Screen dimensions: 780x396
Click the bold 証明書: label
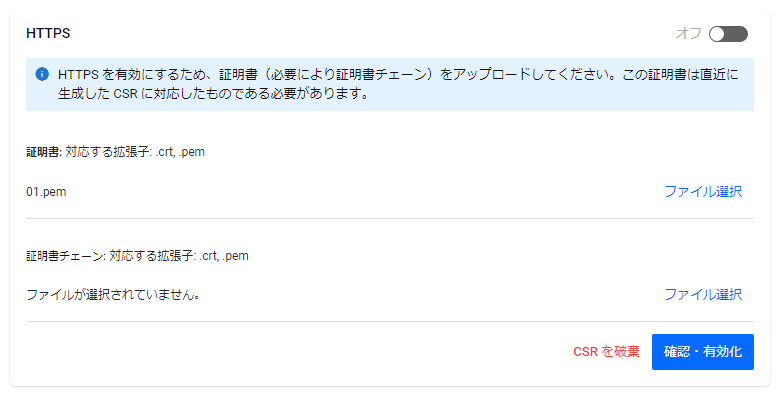[44, 152]
